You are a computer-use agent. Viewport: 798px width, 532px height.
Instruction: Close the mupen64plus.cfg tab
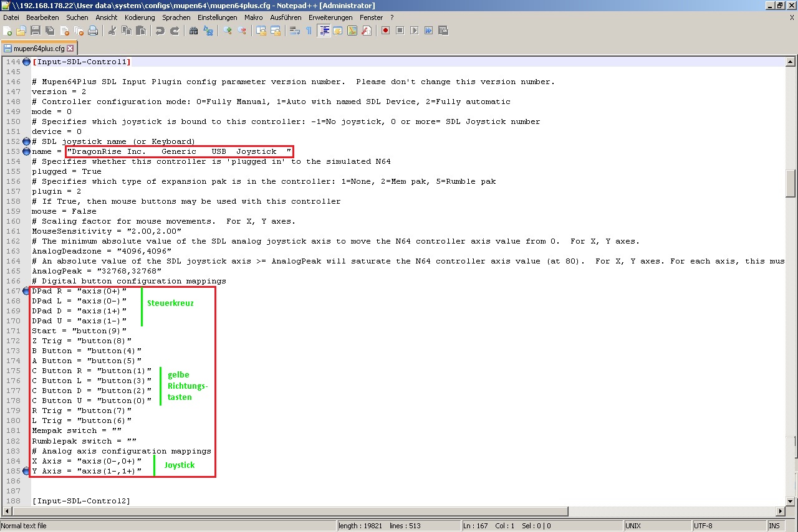[x=70, y=48]
